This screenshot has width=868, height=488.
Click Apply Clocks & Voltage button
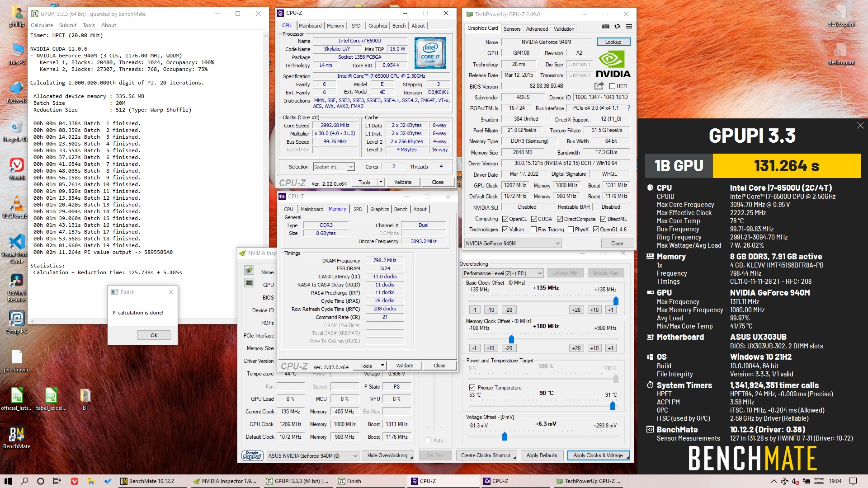pyautogui.click(x=598, y=455)
